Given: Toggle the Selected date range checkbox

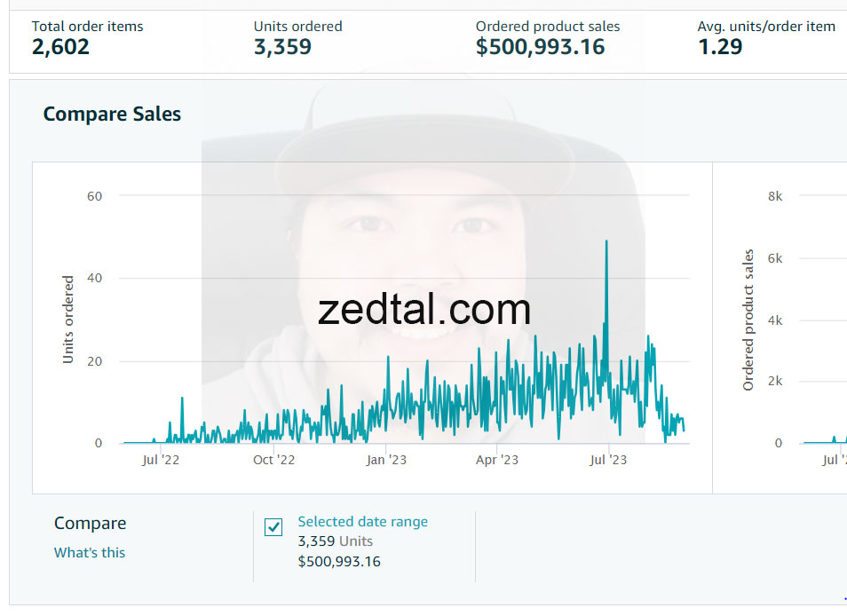Looking at the screenshot, I should (x=273, y=527).
